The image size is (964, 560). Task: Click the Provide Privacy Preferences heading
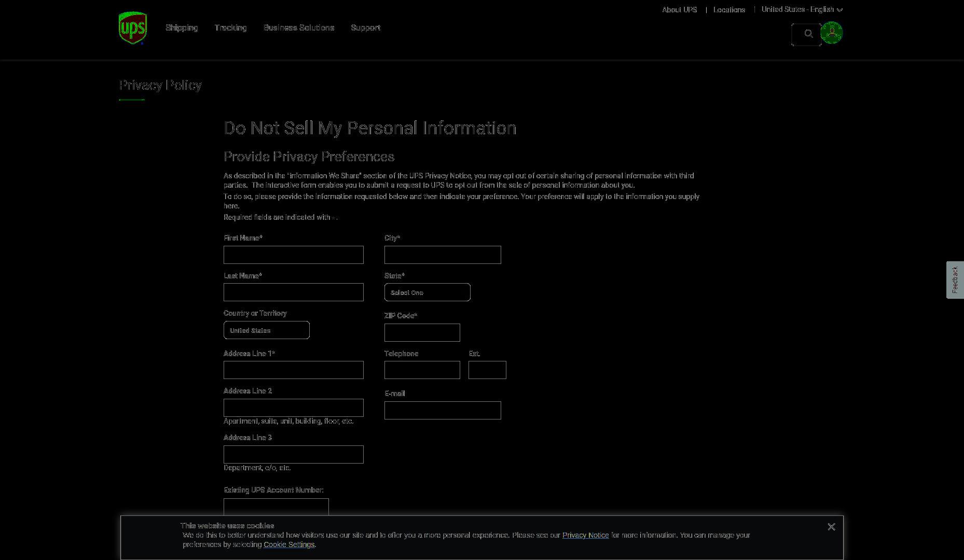click(309, 157)
